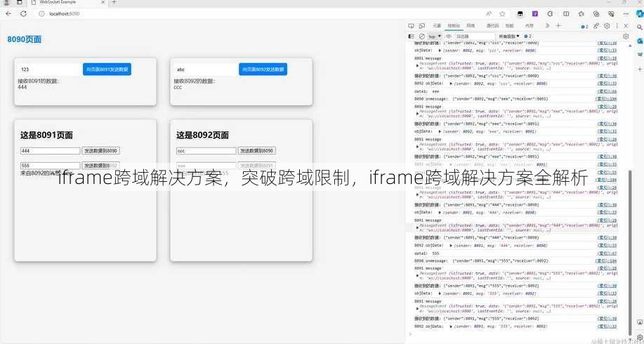Select the WebSocket Example browser tab
The width and height of the screenshot is (644, 344).
click(67, 3)
